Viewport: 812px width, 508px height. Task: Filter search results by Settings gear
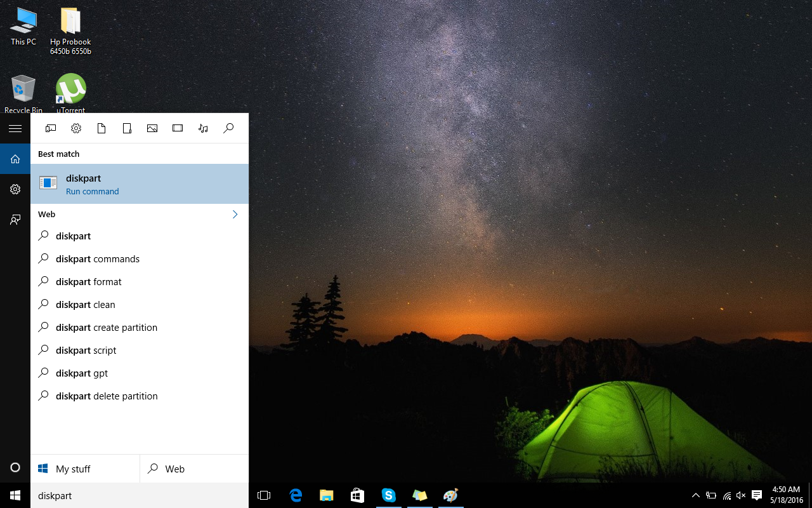coord(76,128)
